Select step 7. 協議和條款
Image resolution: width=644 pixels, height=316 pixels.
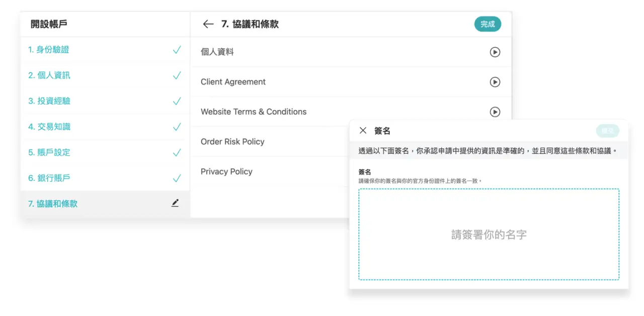(x=105, y=203)
